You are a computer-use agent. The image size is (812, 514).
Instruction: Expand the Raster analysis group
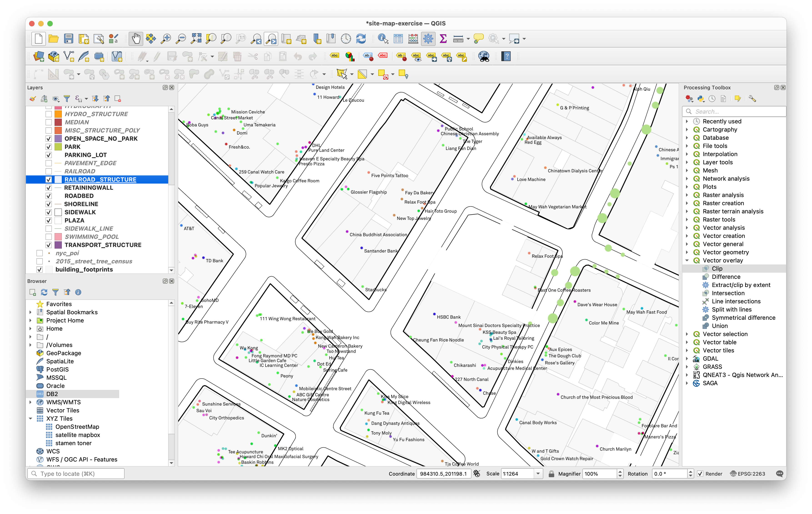687,195
